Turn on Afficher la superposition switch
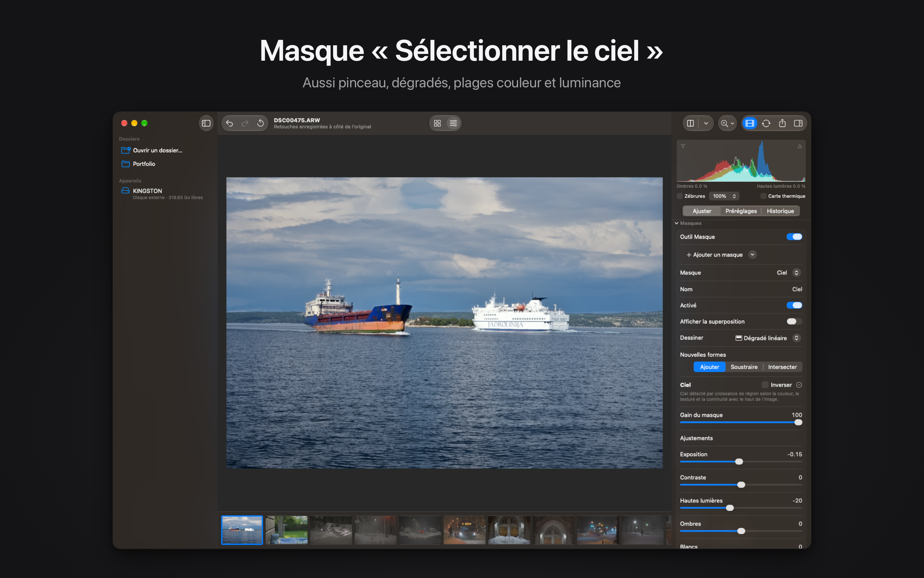Image resolution: width=924 pixels, height=578 pixels. pyautogui.click(x=794, y=321)
